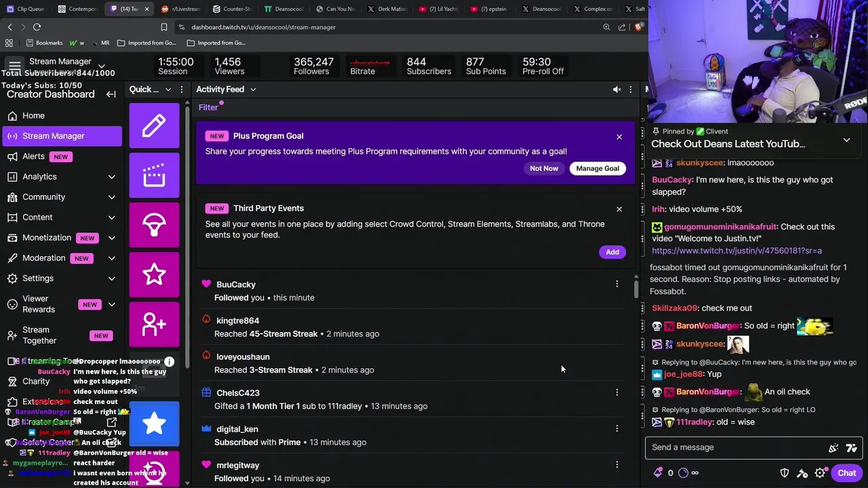Open options for mrlegitway follow event
Screen dimensions: 868x488
[x=616, y=465]
